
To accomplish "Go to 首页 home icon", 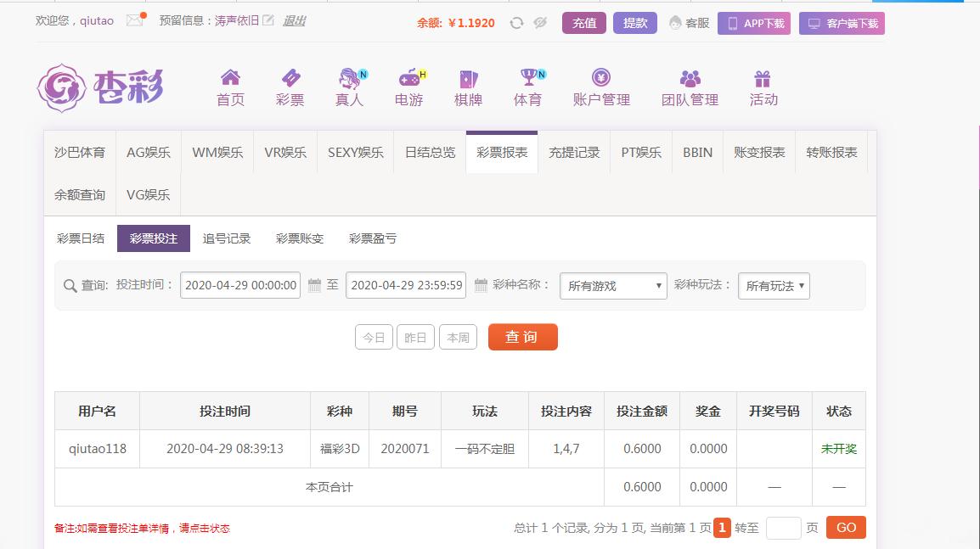I will point(230,77).
